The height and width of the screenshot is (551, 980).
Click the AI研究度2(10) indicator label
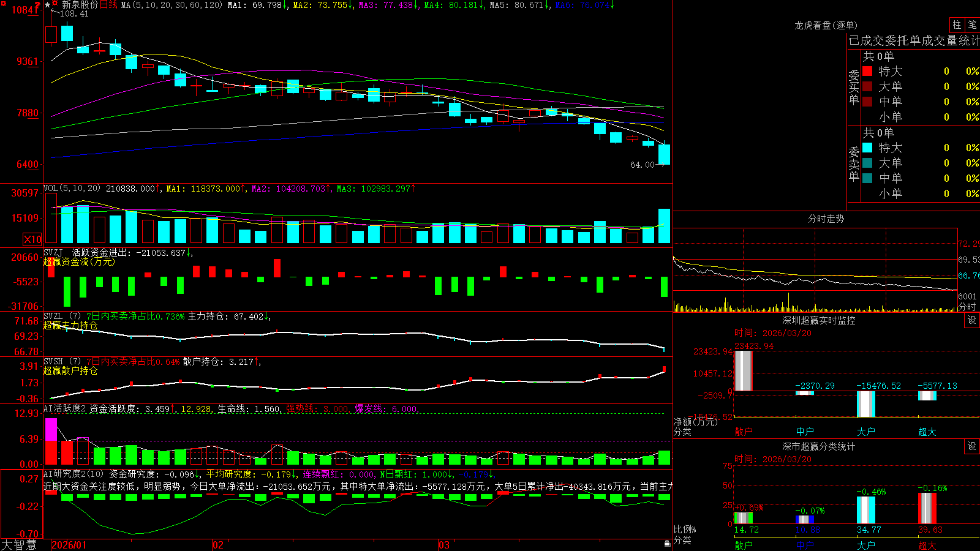tap(73, 474)
